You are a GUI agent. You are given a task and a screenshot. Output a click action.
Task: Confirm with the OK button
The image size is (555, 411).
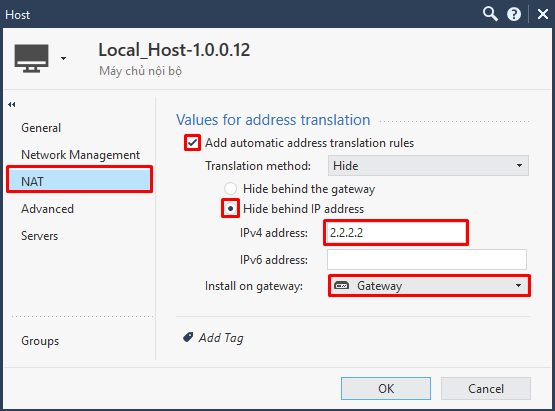(x=386, y=388)
